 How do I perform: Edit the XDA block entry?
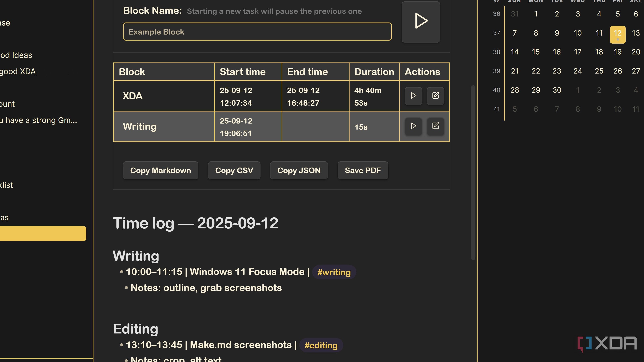[436, 96]
